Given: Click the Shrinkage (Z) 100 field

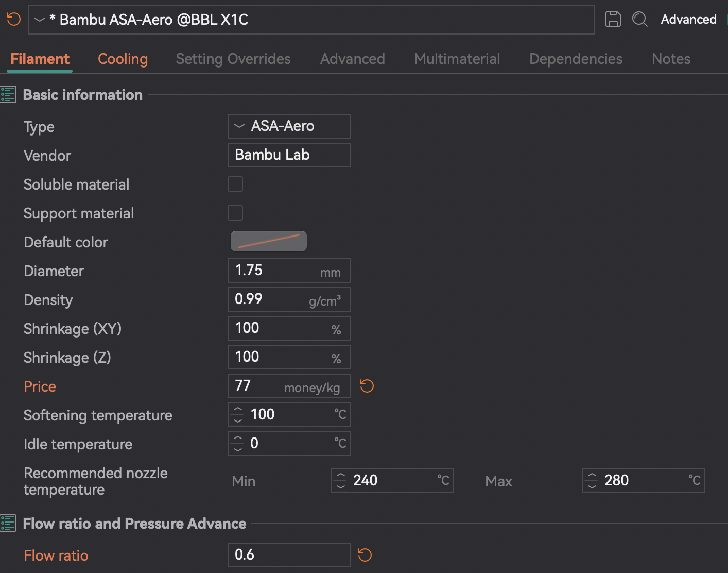Looking at the screenshot, I should (289, 357).
